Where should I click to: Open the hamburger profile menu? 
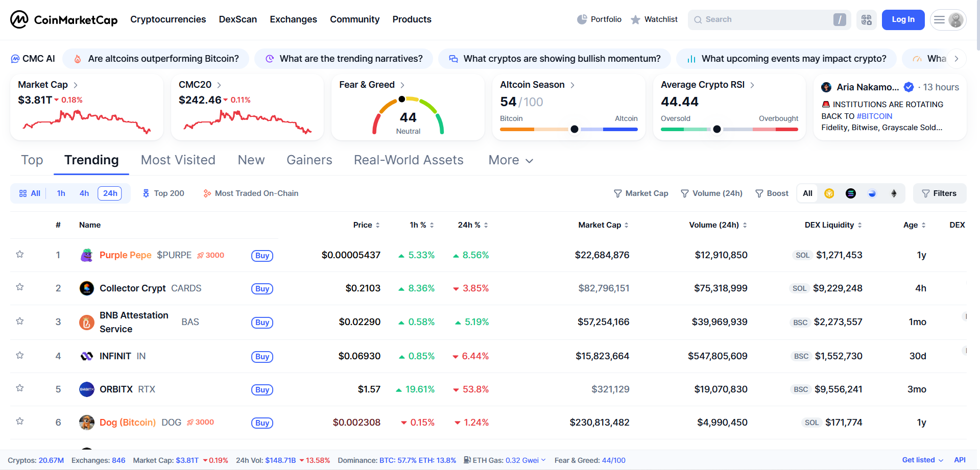(x=948, y=20)
